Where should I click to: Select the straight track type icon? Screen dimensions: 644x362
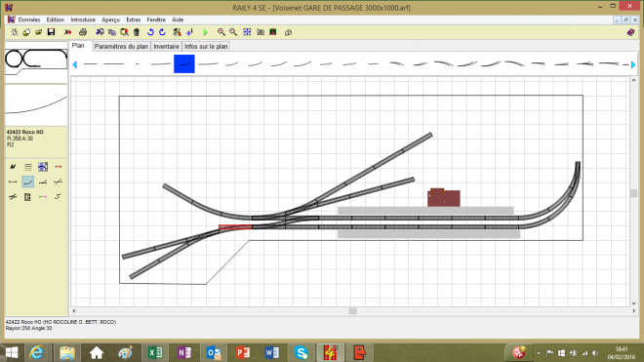pyautogui.click(x=13, y=182)
